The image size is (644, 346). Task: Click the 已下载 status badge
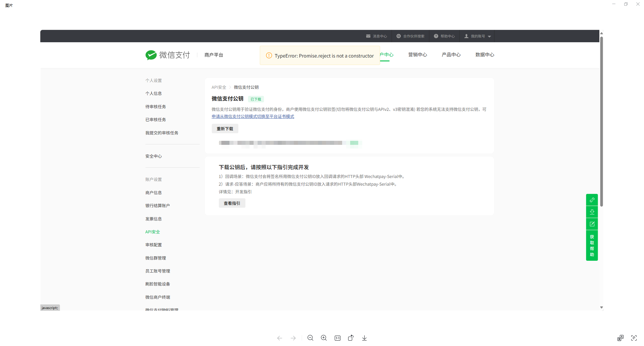[x=256, y=99]
